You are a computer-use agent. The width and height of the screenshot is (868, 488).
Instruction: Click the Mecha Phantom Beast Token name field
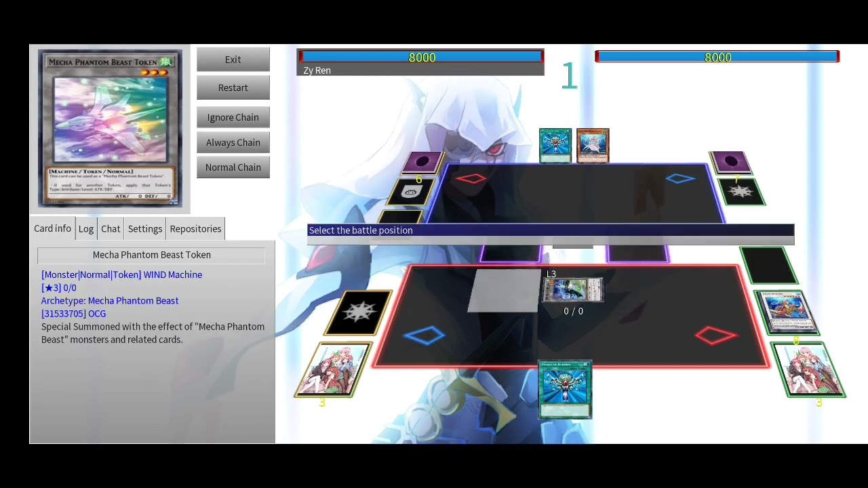coord(151,255)
